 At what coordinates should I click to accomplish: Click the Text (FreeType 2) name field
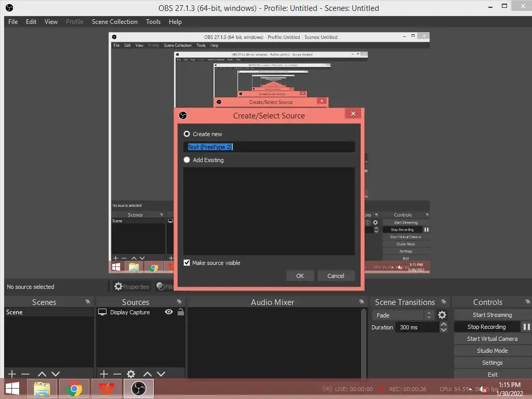pos(269,147)
